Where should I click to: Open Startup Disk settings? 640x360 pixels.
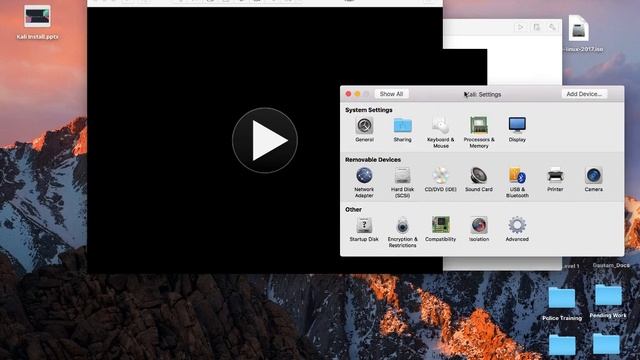(x=364, y=229)
